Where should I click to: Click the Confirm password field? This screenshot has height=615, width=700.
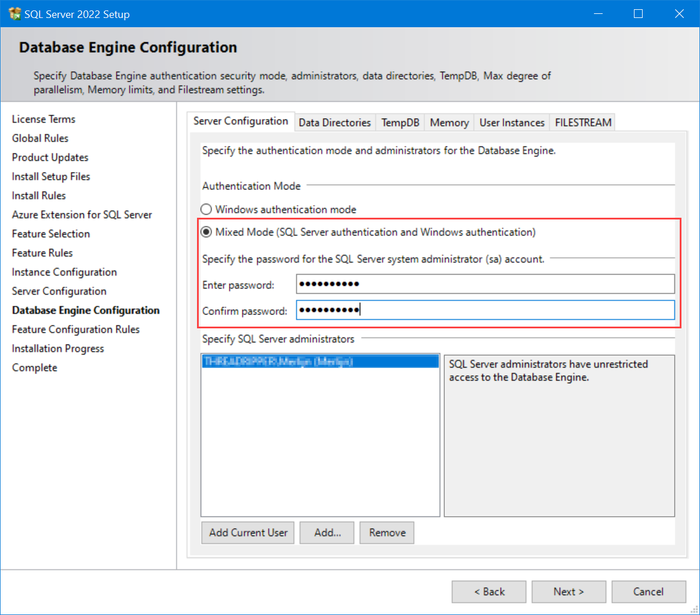pos(486,310)
